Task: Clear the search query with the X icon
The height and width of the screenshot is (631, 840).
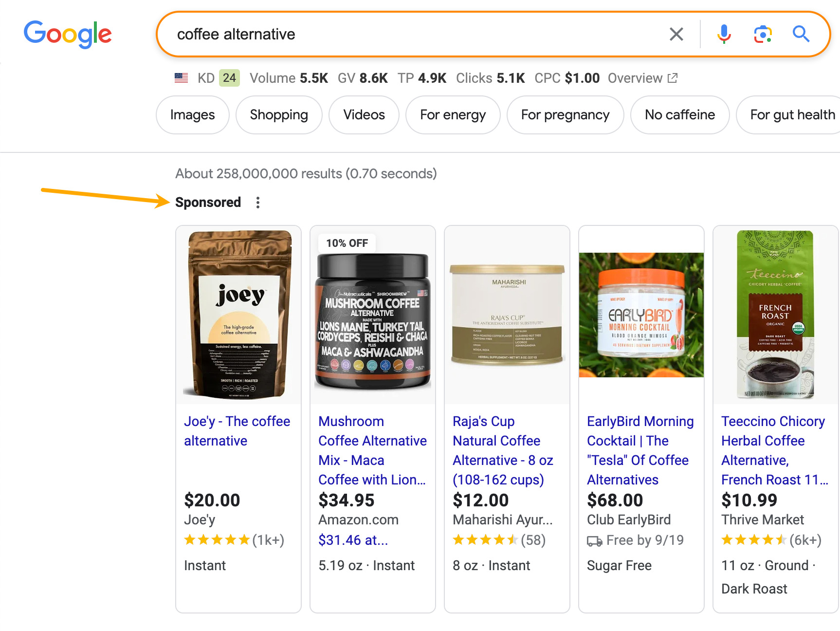Action: tap(676, 34)
